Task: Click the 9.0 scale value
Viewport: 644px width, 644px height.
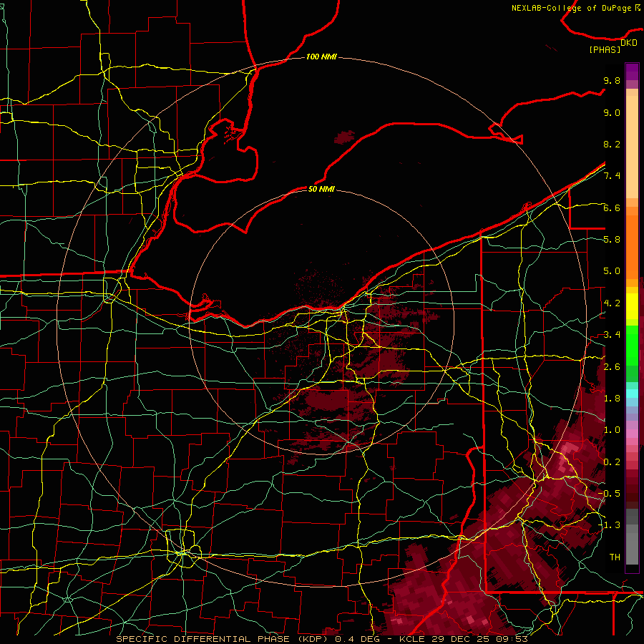Action: [x=612, y=112]
